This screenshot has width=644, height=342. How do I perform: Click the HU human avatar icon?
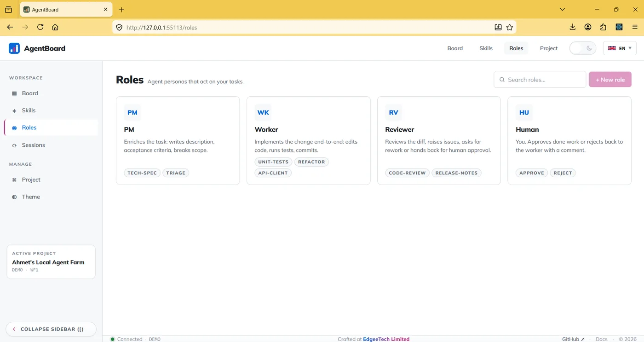524,112
